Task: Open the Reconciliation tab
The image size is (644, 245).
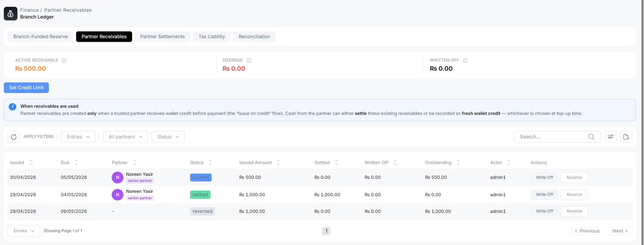Action: pyautogui.click(x=254, y=37)
